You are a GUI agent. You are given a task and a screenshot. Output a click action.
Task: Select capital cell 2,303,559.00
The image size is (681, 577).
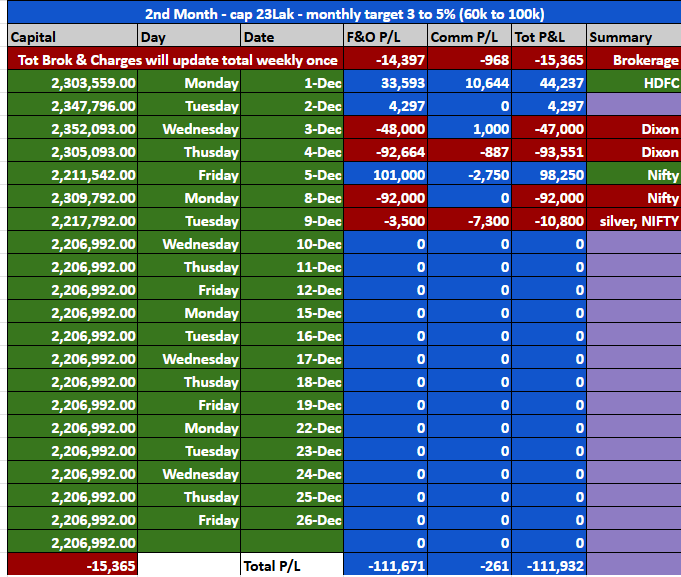click(72, 82)
